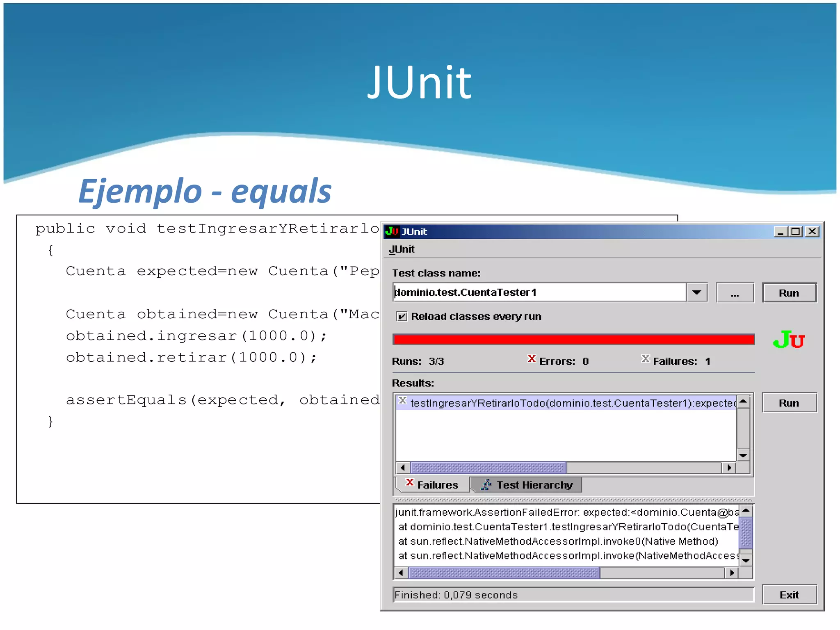
Task: Click the 'Errors: 0' counter text
Action: tap(564, 361)
